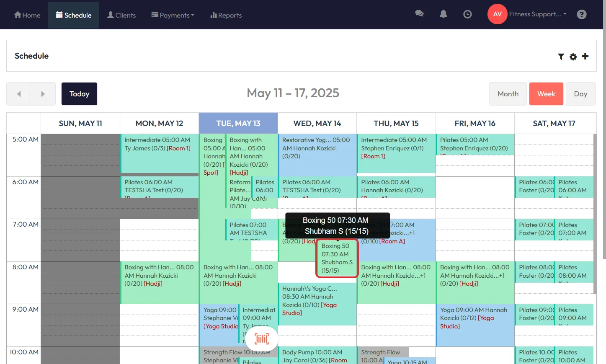Open Boxing 50 07:30 AM class event
The width and height of the screenshot is (606, 364).
337,258
